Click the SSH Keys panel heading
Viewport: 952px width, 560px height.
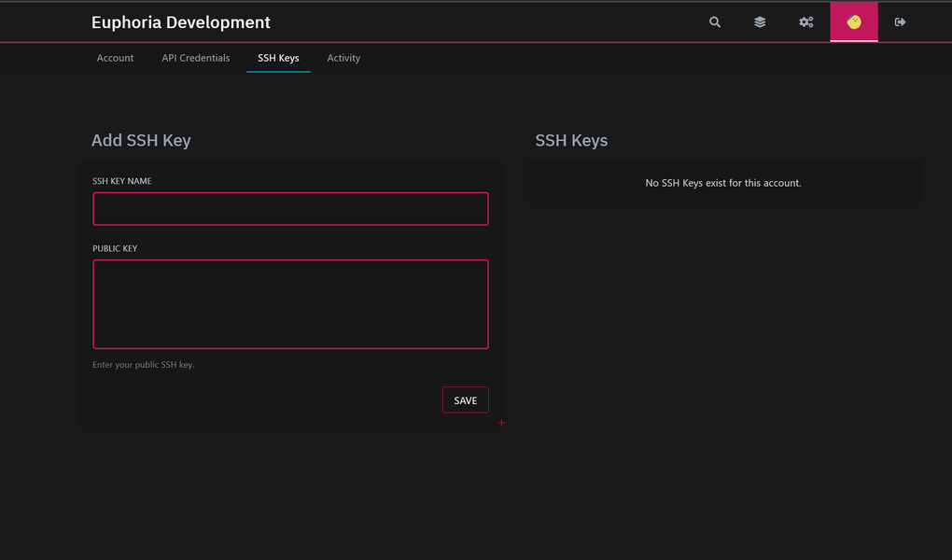click(x=571, y=141)
